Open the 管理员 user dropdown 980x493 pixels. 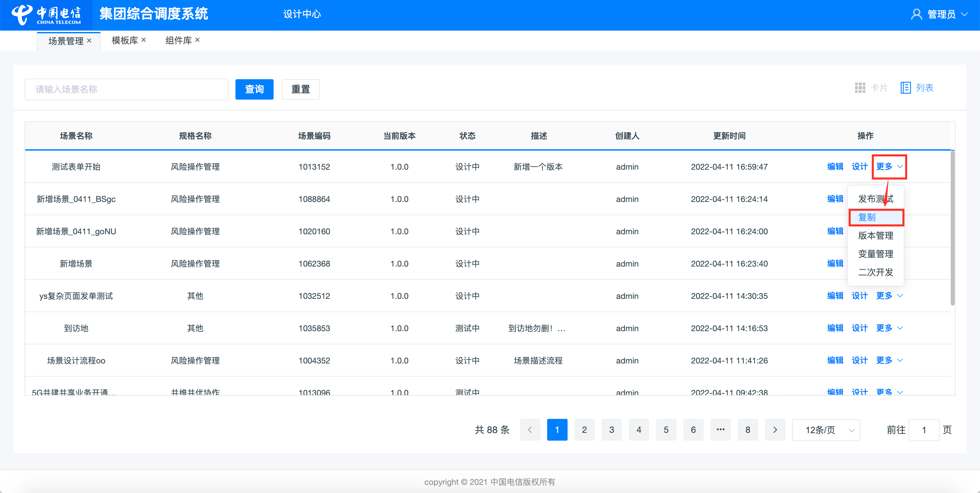[940, 14]
